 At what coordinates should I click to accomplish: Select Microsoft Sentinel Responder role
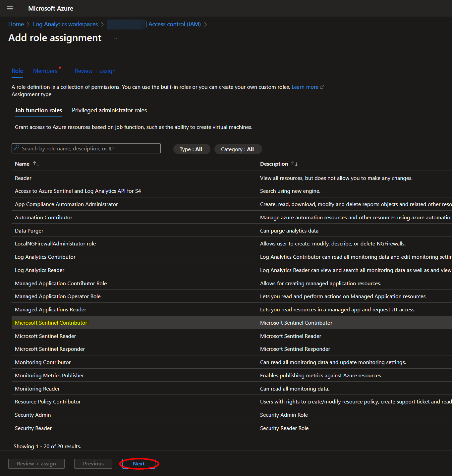click(232, 349)
